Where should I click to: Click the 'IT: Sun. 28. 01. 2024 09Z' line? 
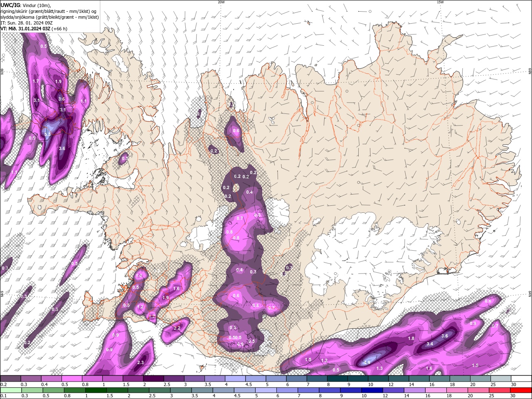[26, 23]
